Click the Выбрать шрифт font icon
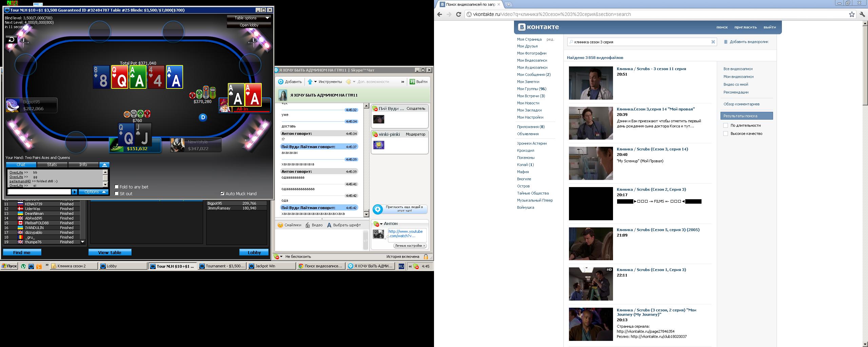Image resolution: width=868 pixels, height=347 pixels. (x=329, y=225)
